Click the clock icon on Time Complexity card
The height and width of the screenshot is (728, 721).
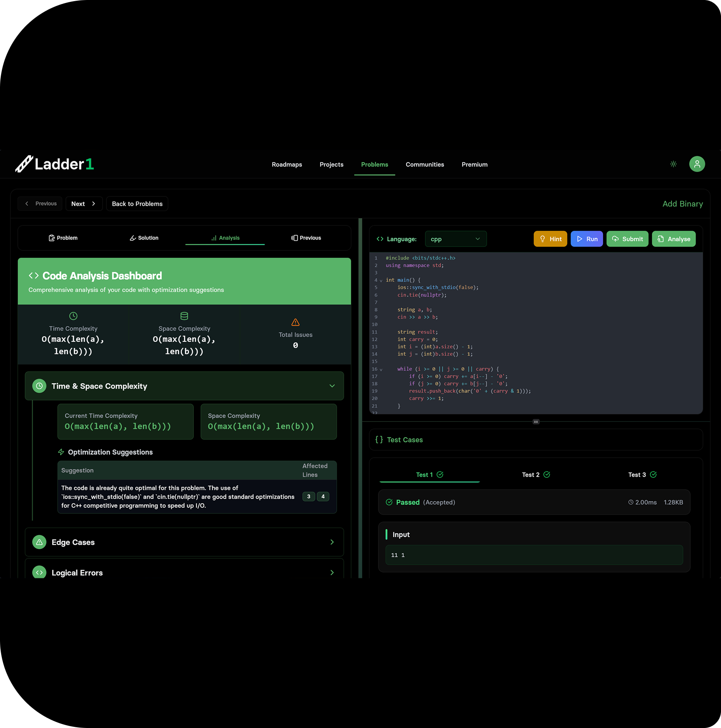click(x=73, y=316)
